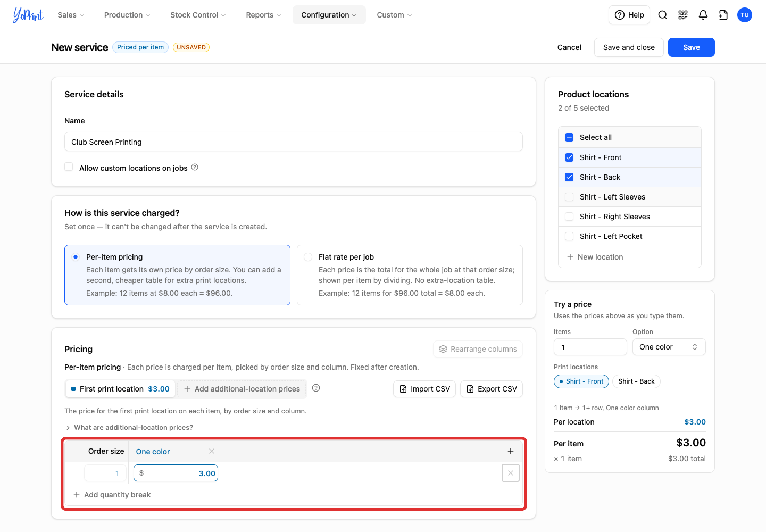Click the help icon beside additional-location prices
The height and width of the screenshot is (532, 766).
(316, 388)
